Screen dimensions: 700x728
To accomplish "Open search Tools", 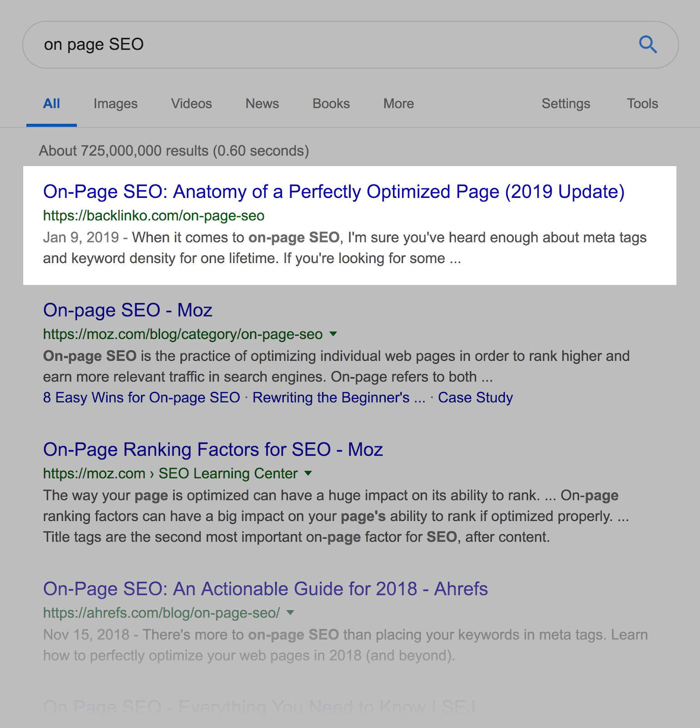I will click(x=643, y=104).
